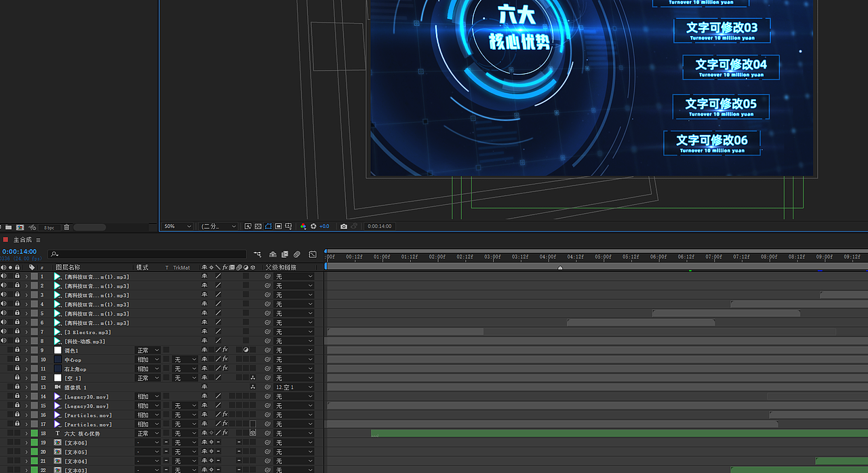
Task: Unlock layer 13 摄像机 1 via lock icon
Action: click(x=18, y=387)
